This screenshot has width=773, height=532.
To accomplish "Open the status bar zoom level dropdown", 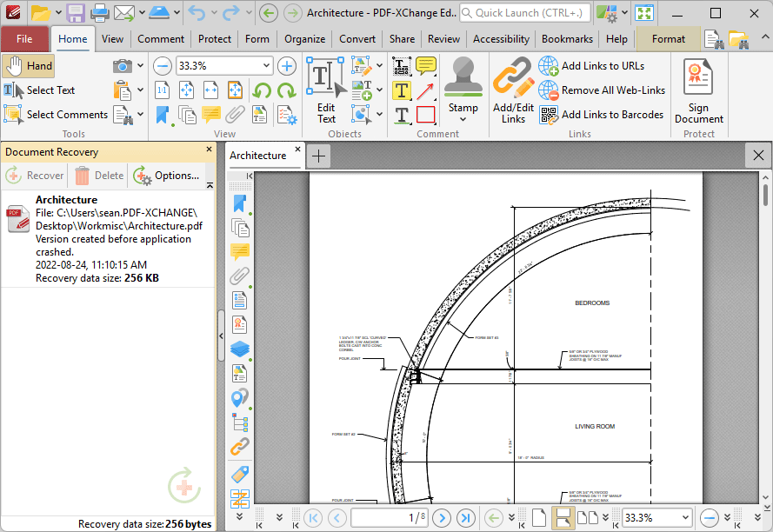I will pos(685,518).
